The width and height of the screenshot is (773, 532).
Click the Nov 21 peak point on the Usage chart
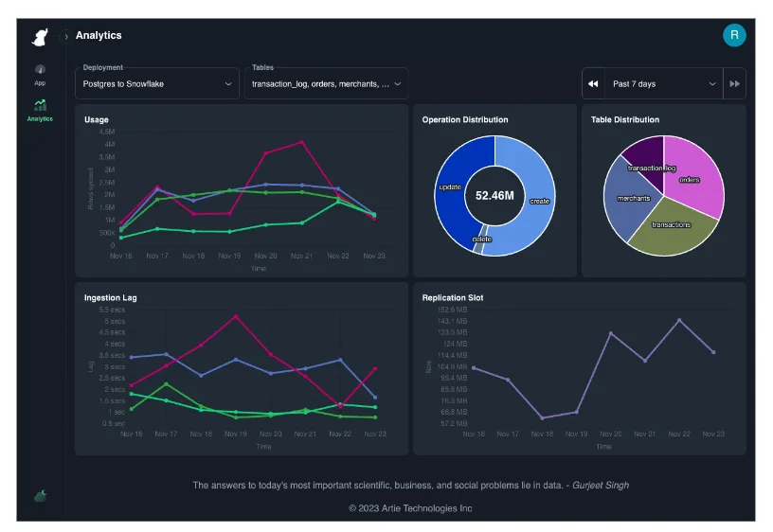tap(302, 142)
